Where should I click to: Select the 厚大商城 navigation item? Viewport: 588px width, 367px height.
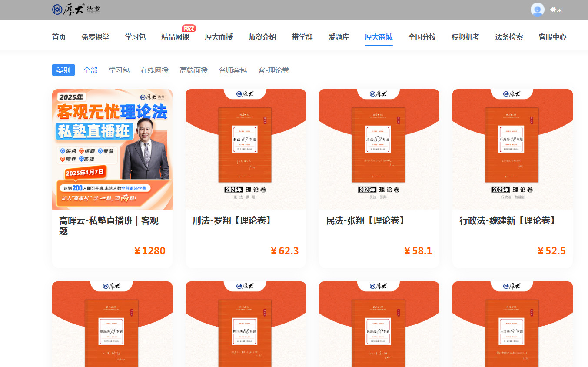tap(379, 37)
